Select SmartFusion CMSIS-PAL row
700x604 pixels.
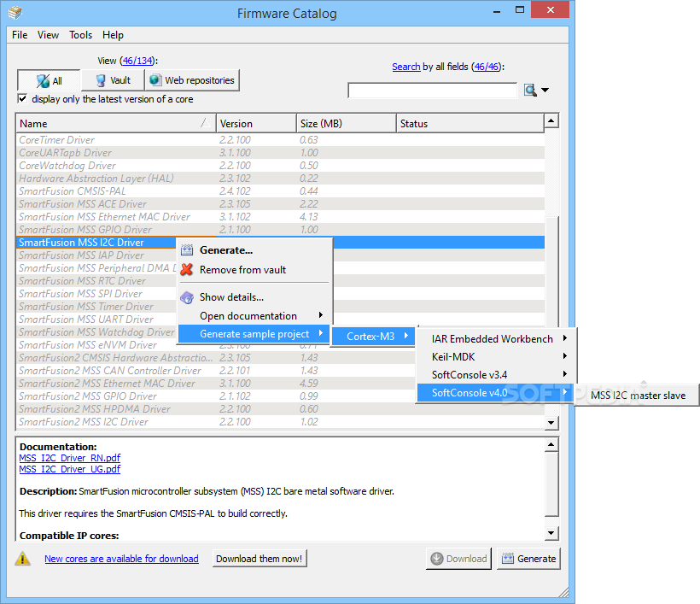click(x=280, y=191)
